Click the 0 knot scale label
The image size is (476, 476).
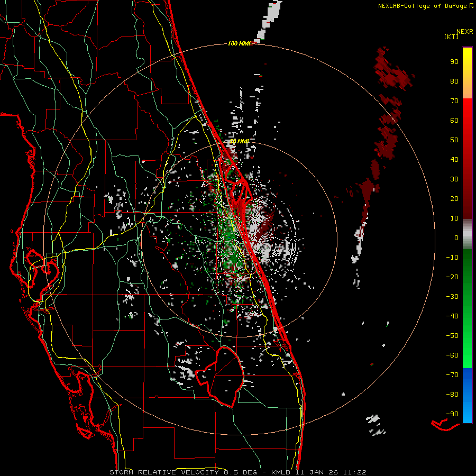456,238
